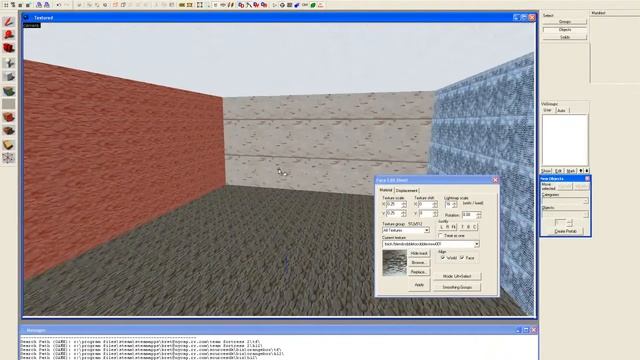Click the save window state icon
The height and width of the screenshot is (360, 640).
pyautogui.click(x=47, y=5)
